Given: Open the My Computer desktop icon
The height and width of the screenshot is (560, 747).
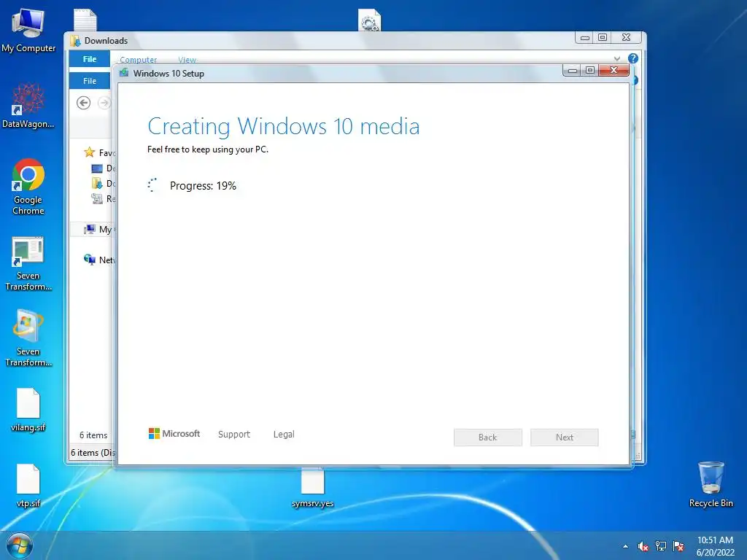Looking at the screenshot, I should [x=28, y=30].
